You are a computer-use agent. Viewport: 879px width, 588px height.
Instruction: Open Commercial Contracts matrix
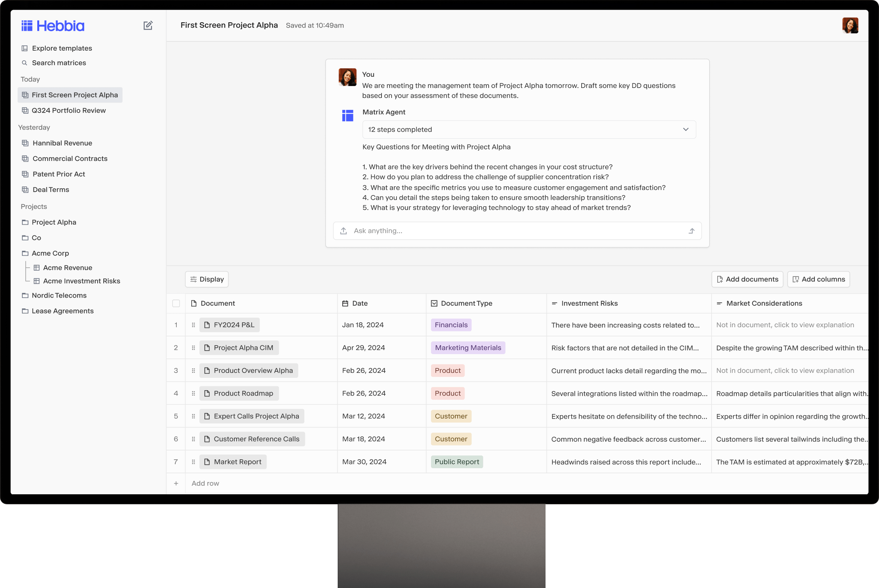tap(65, 159)
